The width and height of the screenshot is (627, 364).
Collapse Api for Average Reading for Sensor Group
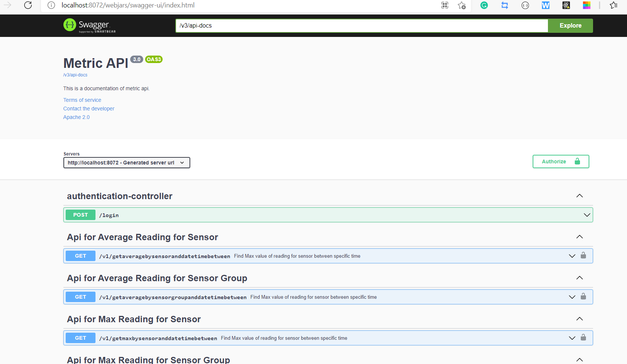tap(579, 277)
